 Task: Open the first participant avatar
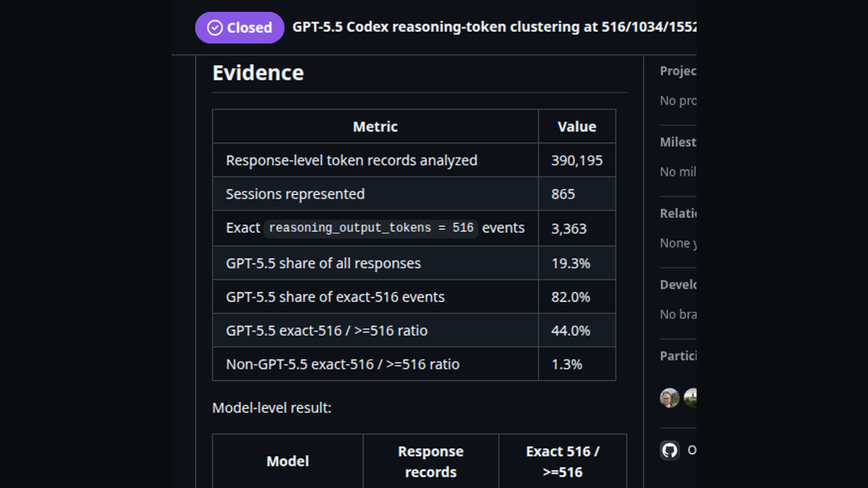670,398
